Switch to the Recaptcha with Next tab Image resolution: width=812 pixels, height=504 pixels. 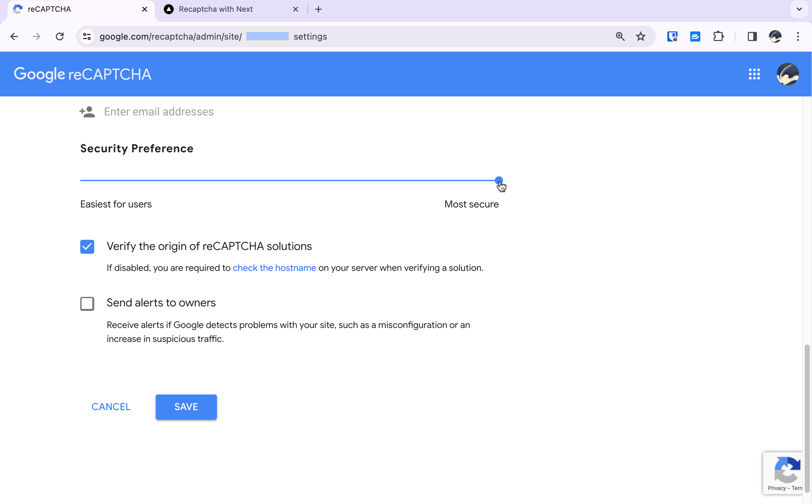point(216,9)
